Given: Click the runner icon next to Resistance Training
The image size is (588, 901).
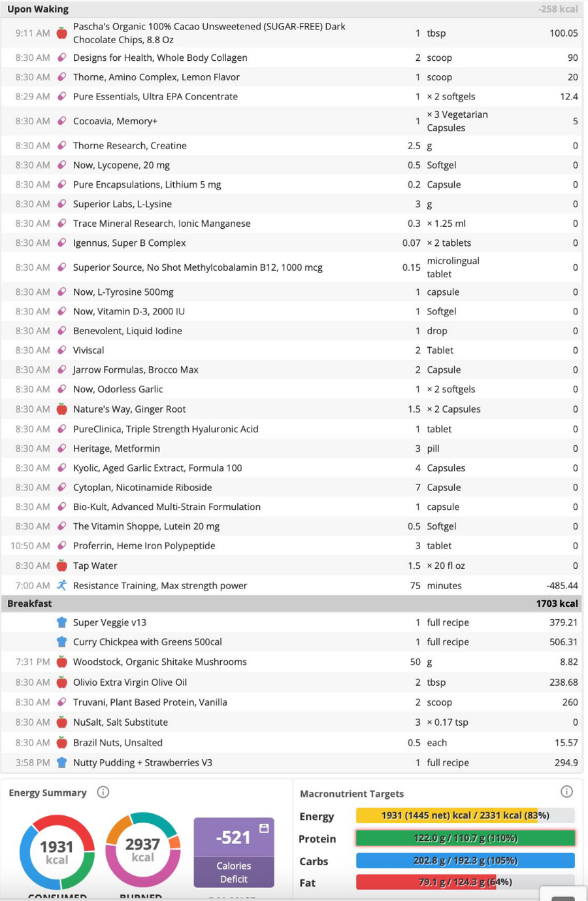Looking at the screenshot, I should click(61, 585).
